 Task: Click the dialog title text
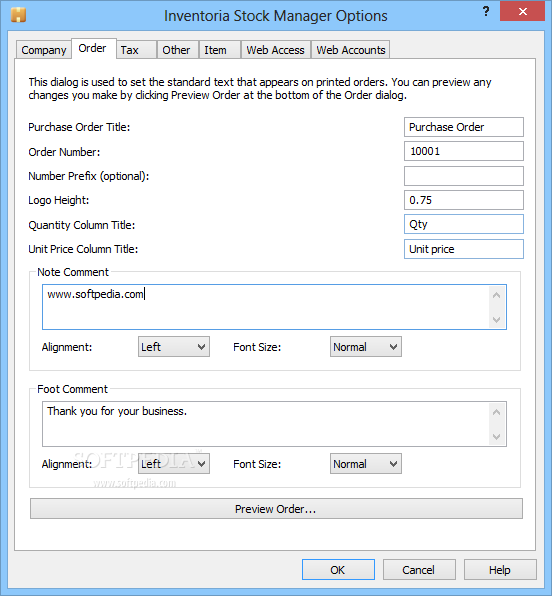[276, 16]
